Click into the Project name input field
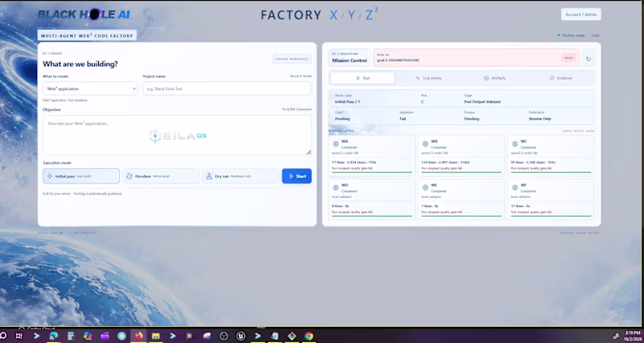644x343 pixels. click(x=227, y=89)
